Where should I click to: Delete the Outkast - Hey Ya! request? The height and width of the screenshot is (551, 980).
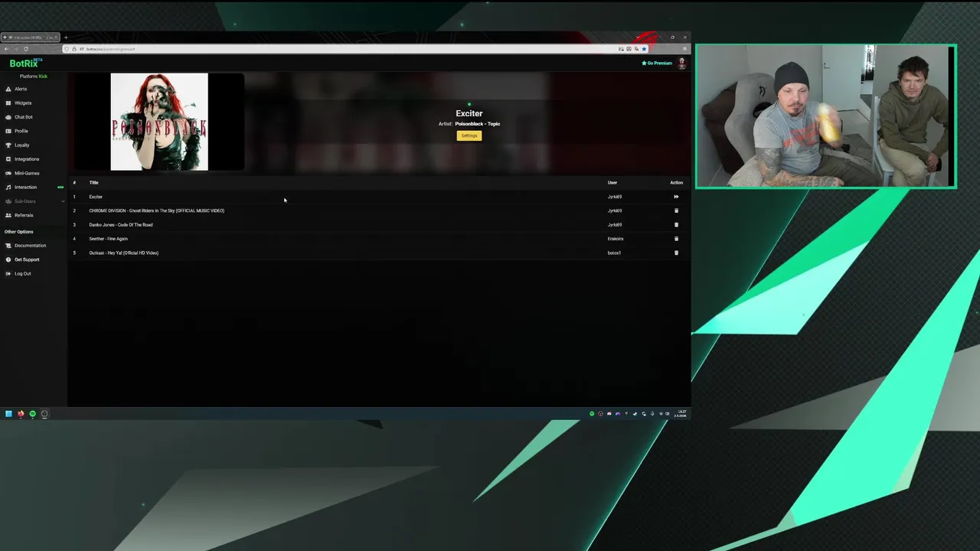(x=676, y=253)
